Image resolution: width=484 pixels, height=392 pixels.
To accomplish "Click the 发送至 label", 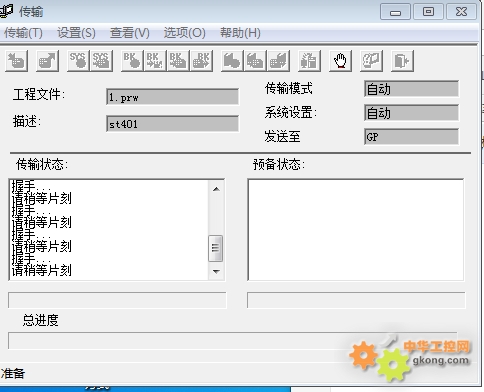I will pos(282,136).
